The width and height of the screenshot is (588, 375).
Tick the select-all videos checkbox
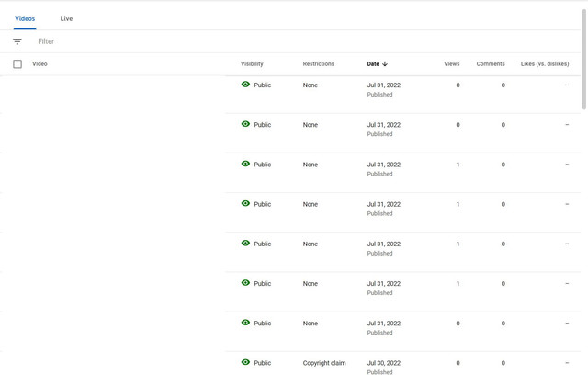pyautogui.click(x=17, y=64)
